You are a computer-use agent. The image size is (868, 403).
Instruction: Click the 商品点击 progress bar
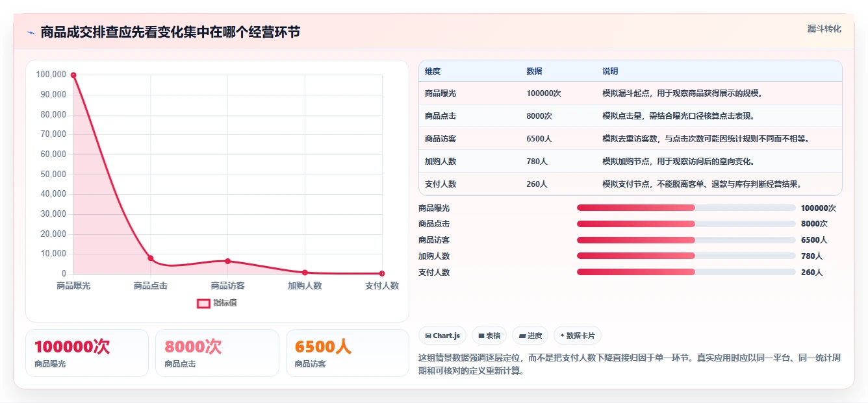click(686, 224)
